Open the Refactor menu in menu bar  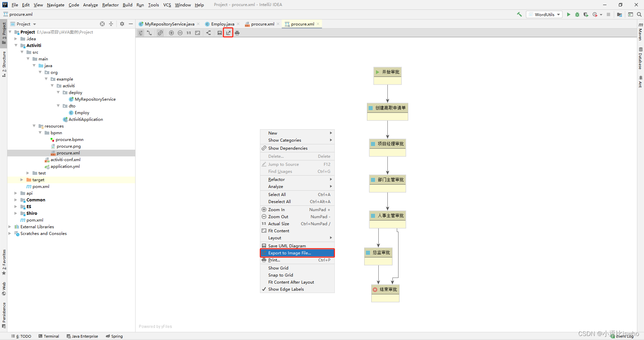click(110, 5)
